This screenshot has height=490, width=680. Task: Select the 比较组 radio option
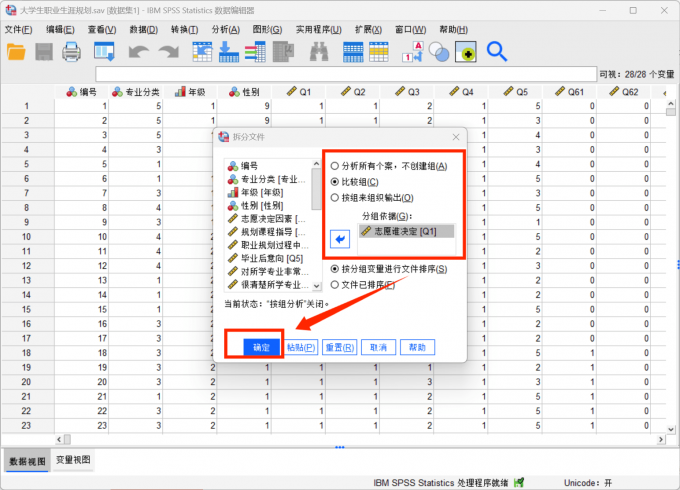click(335, 182)
